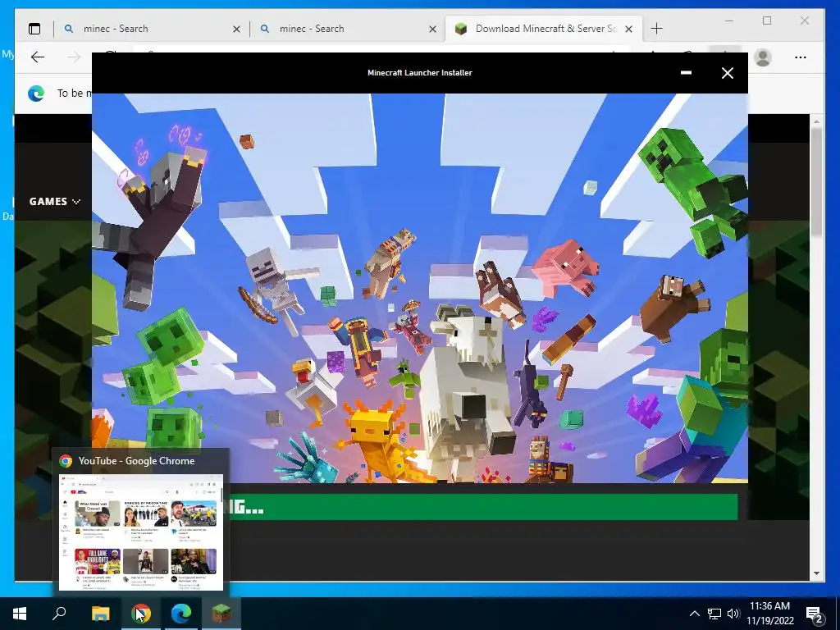Image resolution: width=840 pixels, height=630 pixels.
Task: Open Edge profile avatar icon
Action: 763,57
